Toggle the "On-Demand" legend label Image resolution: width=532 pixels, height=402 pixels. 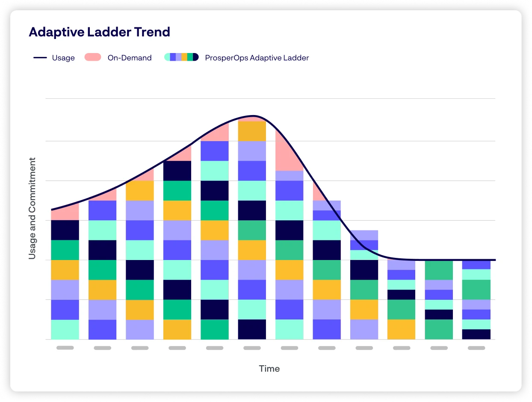pyautogui.click(x=130, y=58)
